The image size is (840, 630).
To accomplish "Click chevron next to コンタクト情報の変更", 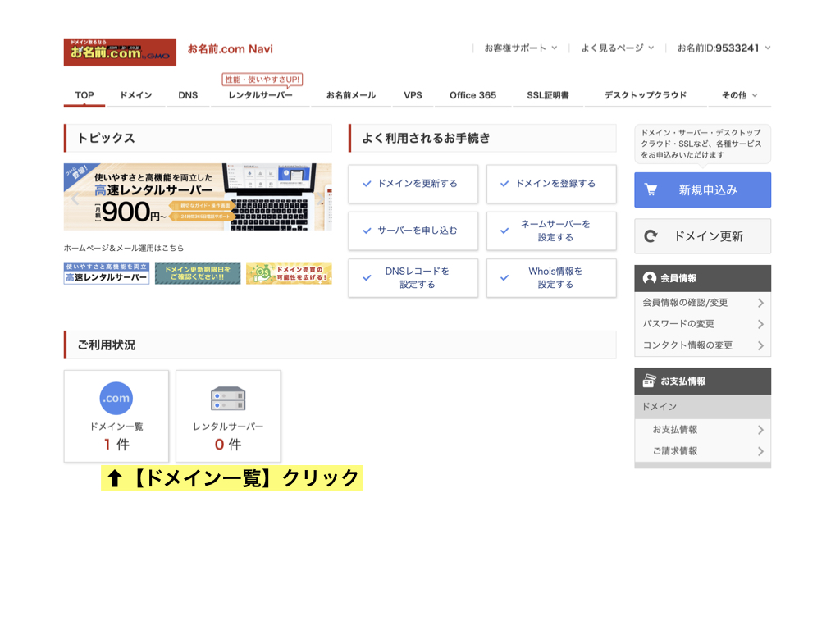I will pos(760,345).
